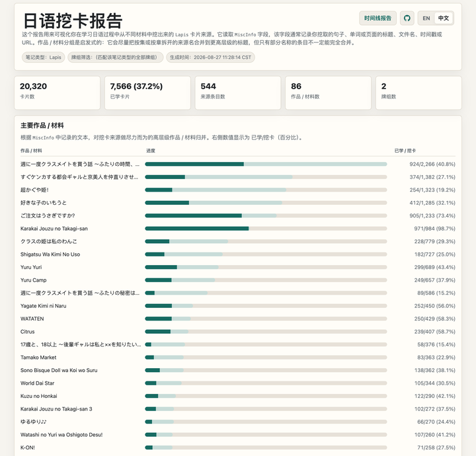
Task: Click Watashi no Yuri wa Oshigoto Desu! title
Action: click(61, 435)
